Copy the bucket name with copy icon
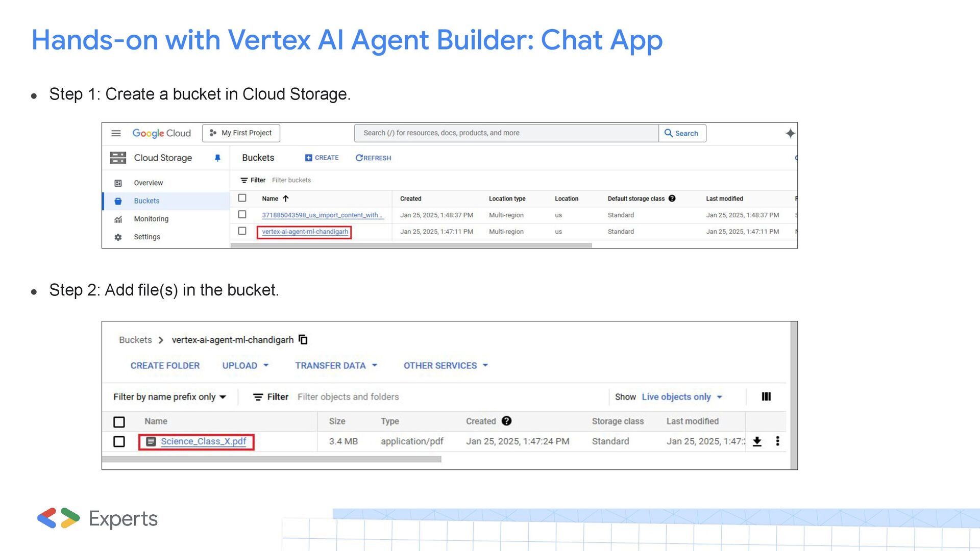 click(x=303, y=339)
